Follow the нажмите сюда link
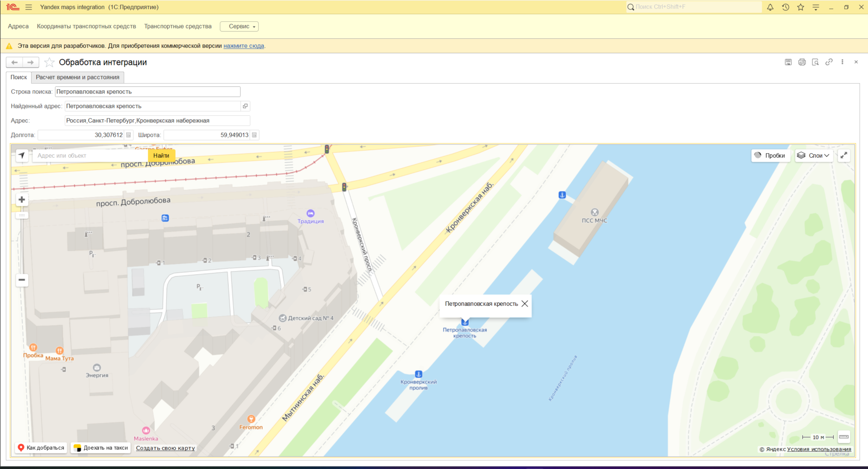Viewport: 868px width, 469px height. click(244, 46)
